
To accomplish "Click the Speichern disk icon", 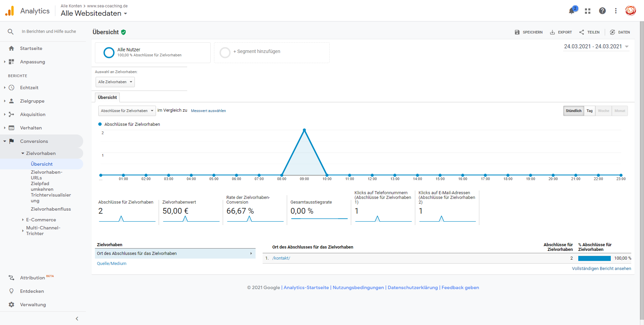I will pos(517,32).
